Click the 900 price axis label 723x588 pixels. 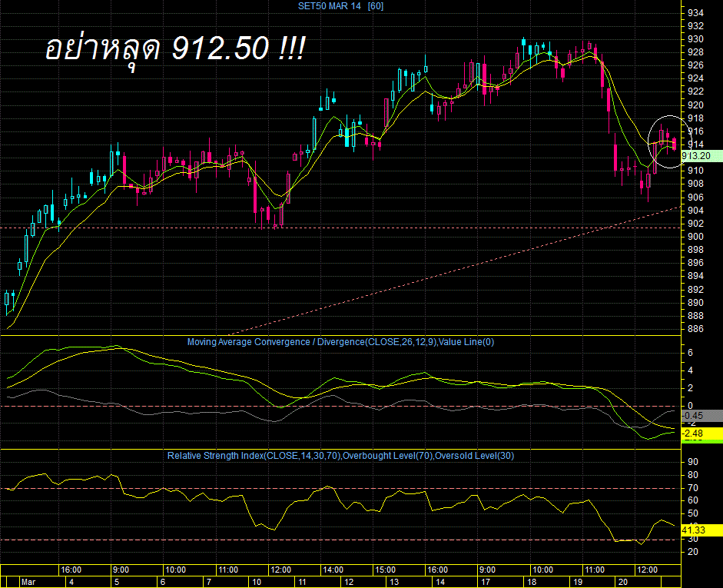[695, 237]
